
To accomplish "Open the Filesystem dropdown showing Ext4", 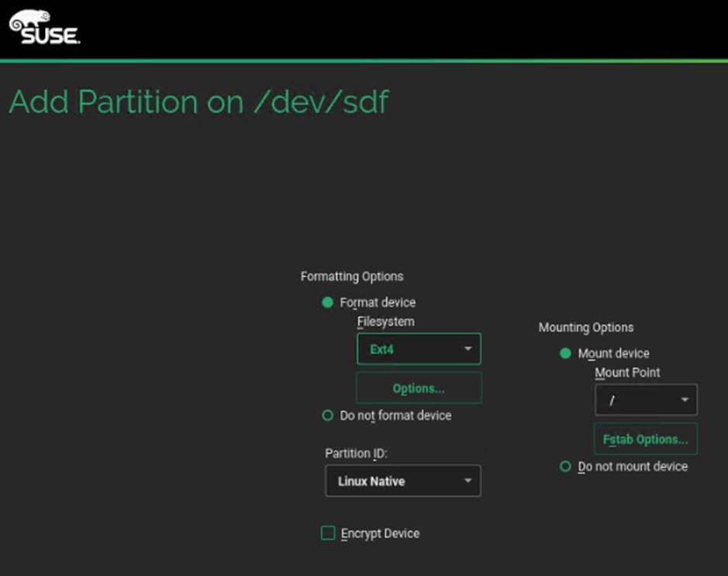I will [x=419, y=349].
